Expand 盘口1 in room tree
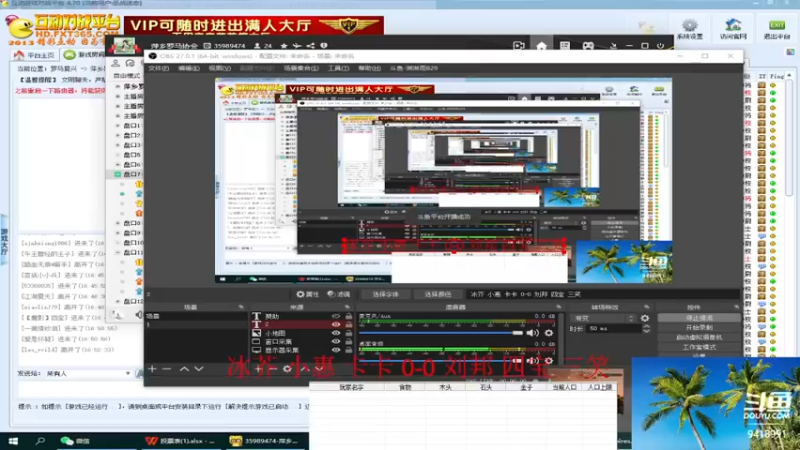Image resolution: width=800 pixels, height=450 pixels. pos(118,126)
